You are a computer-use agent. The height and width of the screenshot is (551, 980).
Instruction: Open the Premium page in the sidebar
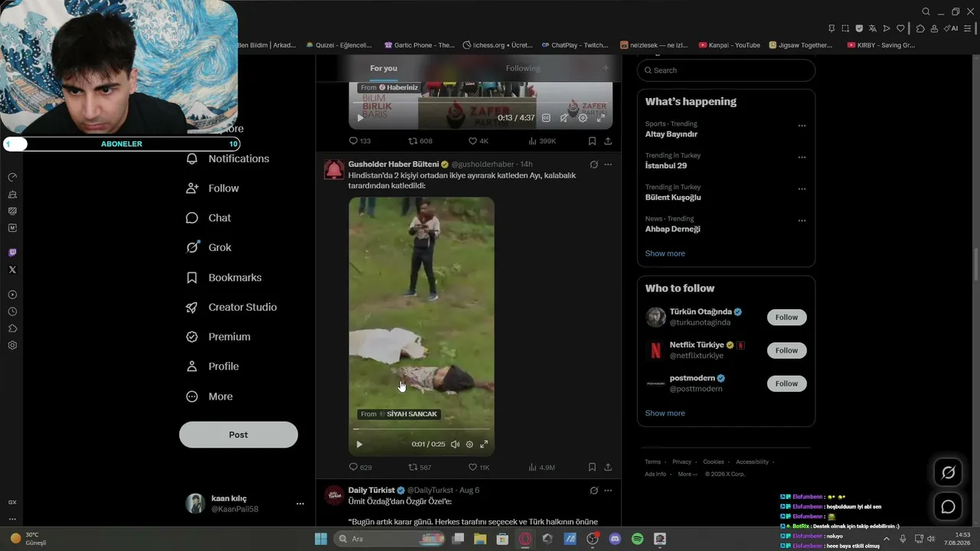point(218,337)
